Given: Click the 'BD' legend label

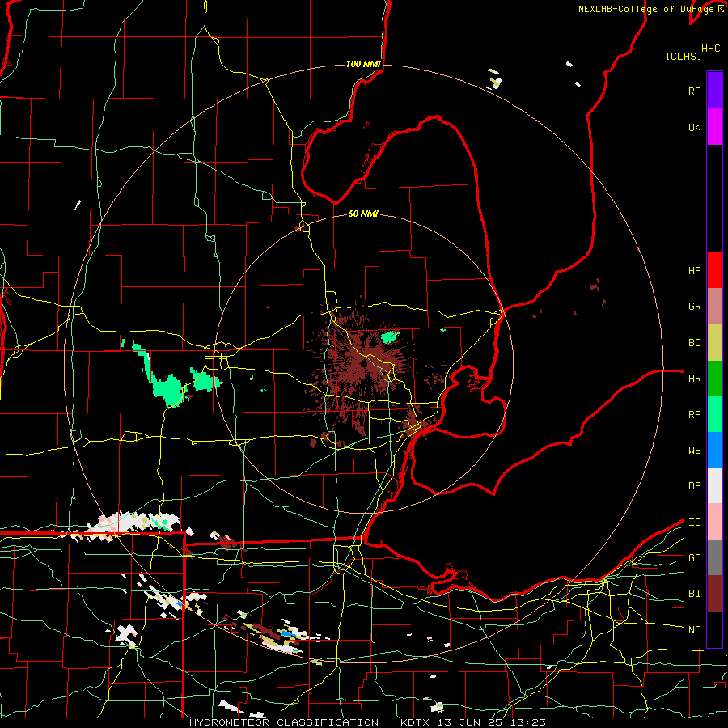Looking at the screenshot, I should click(694, 343).
